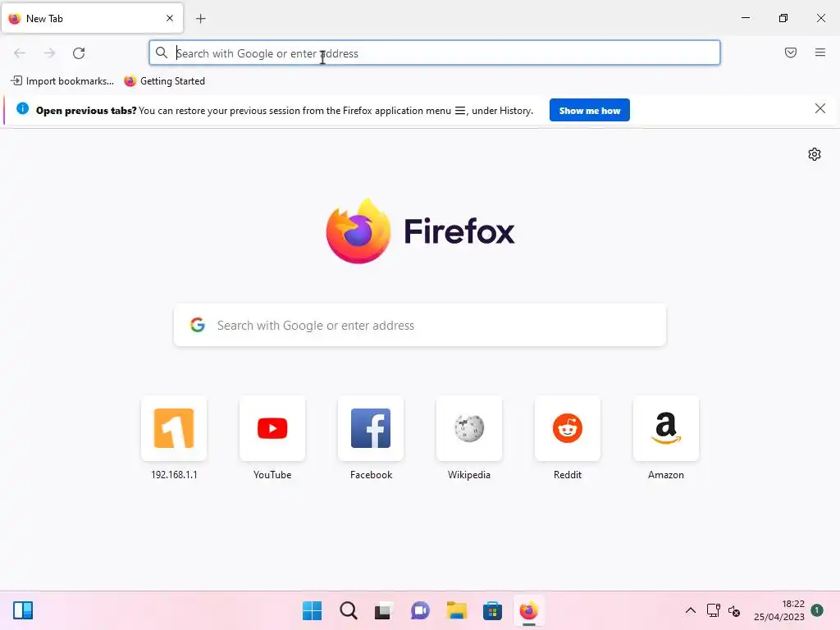Open a new tab with the plus button

click(x=201, y=19)
